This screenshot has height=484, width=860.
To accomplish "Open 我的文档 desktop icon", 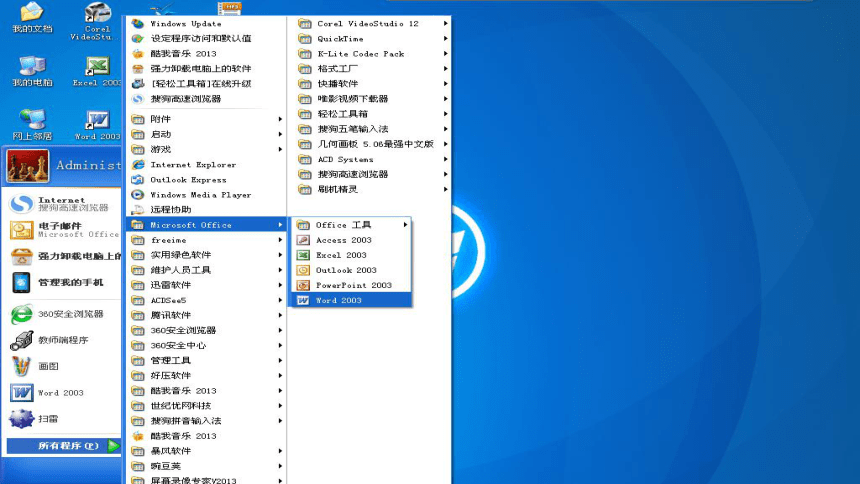I will 32,18.
